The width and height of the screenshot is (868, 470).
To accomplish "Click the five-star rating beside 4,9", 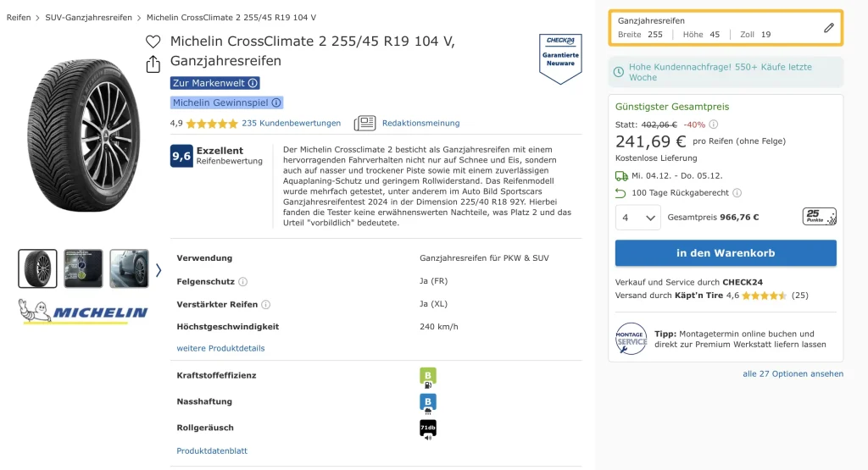I will tap(212, 124).
